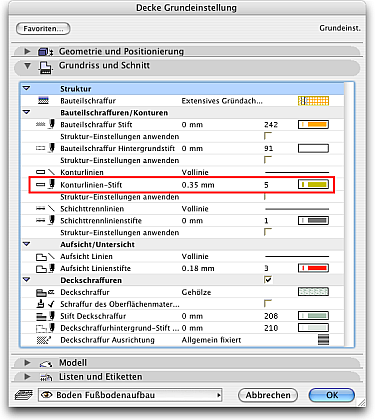This screenshot has width=375, height=420.
Task: Enable Schraffur des Oberflächenmaterials checkbox
Action: pyautogui.click(x=268, y=303)
